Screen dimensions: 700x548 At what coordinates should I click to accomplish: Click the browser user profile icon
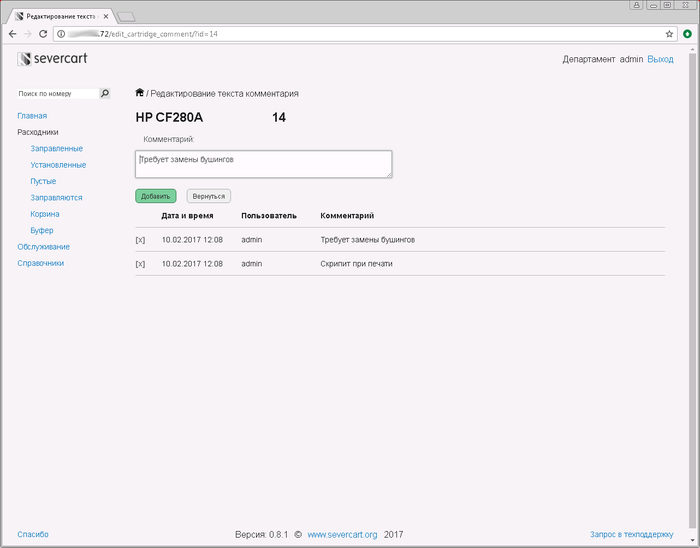click(637, 5)
